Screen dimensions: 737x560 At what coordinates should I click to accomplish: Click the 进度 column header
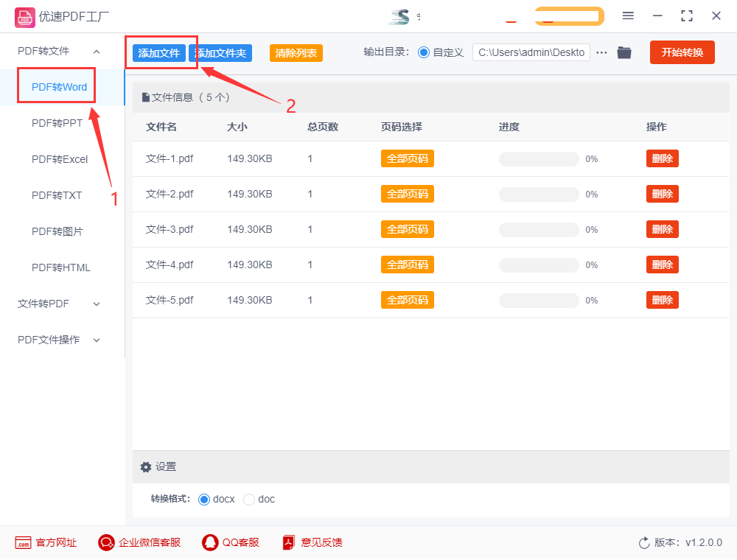click(x=509, y=127)
